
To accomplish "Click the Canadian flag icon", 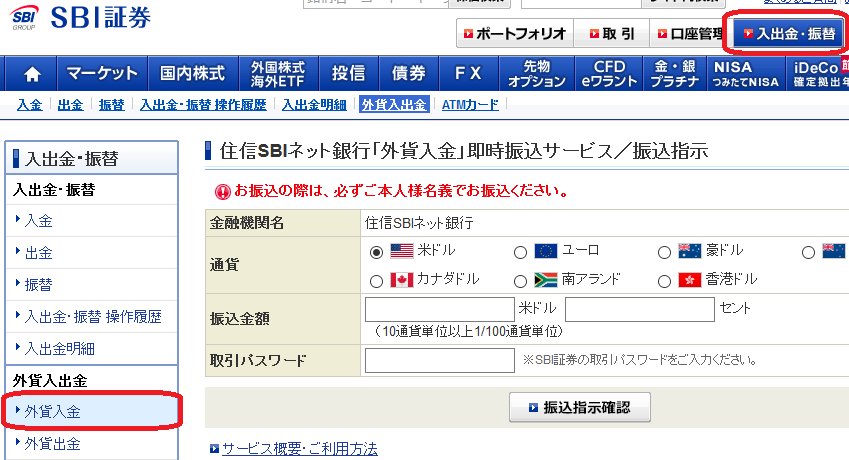I will [x=402, y=280].
